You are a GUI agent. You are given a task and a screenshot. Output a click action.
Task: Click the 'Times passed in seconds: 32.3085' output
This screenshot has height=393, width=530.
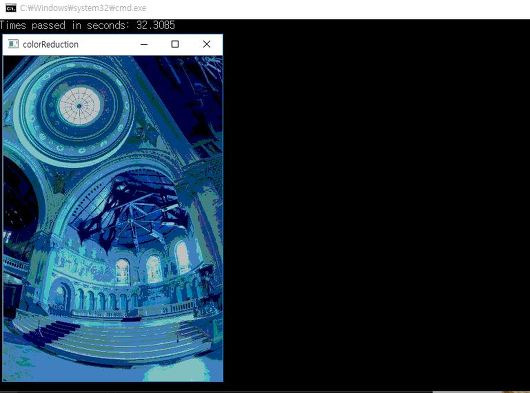click(x=88, y=25)
